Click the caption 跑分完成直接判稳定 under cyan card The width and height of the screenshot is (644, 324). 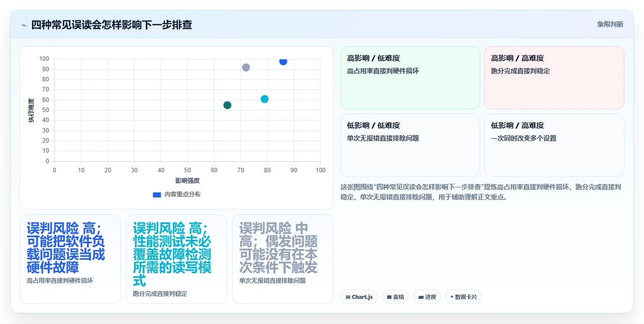click(160, 294)
